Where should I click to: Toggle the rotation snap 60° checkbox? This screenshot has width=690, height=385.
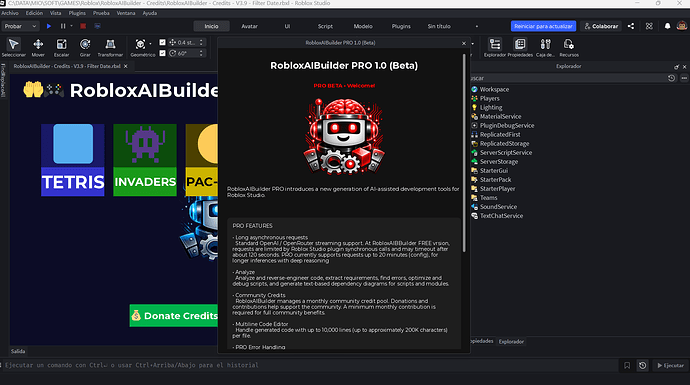click(162, 53)
